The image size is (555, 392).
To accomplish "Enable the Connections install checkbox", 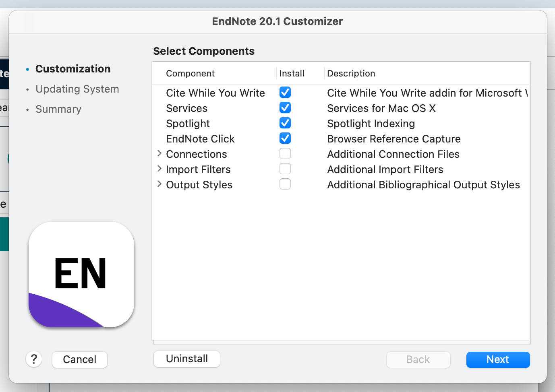I will 285,154.
